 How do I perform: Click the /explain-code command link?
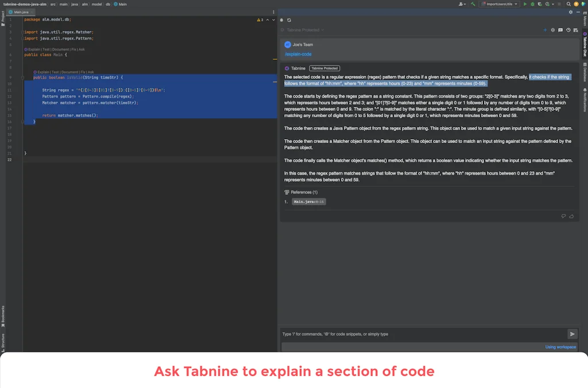(x=299, y=53)
